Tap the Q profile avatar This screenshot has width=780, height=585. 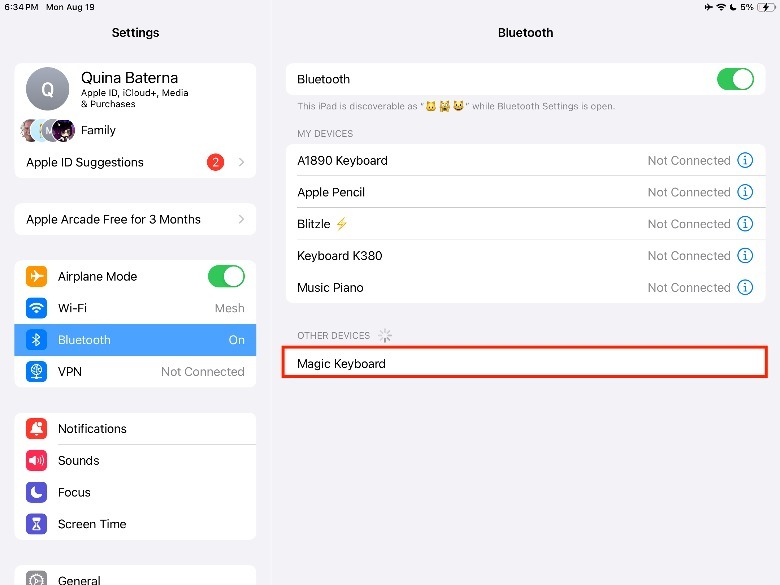pyautogui.click(x=47, y=89)
